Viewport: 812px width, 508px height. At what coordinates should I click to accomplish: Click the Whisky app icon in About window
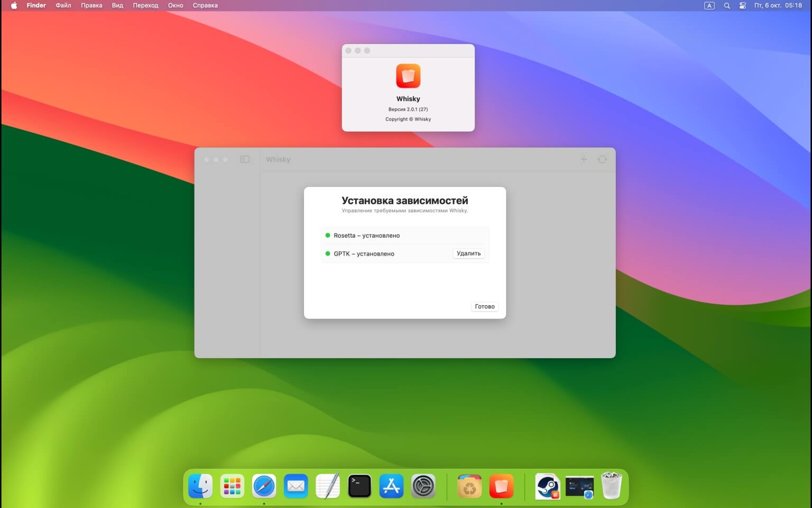click(x=408, y=76)
